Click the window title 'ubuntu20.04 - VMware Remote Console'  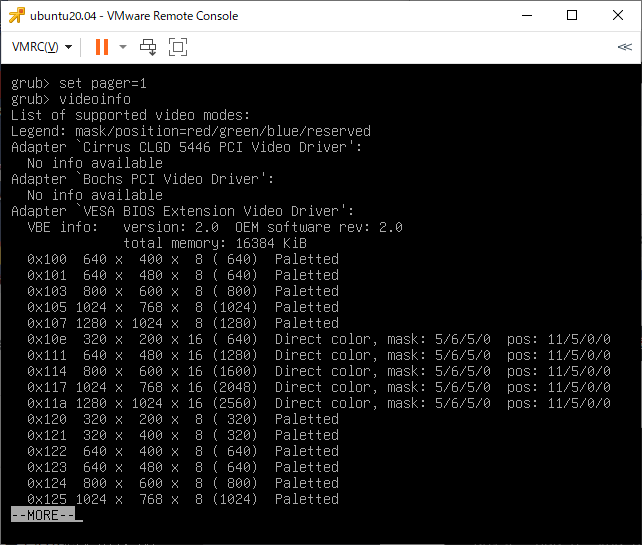click(x=134, y=16)
